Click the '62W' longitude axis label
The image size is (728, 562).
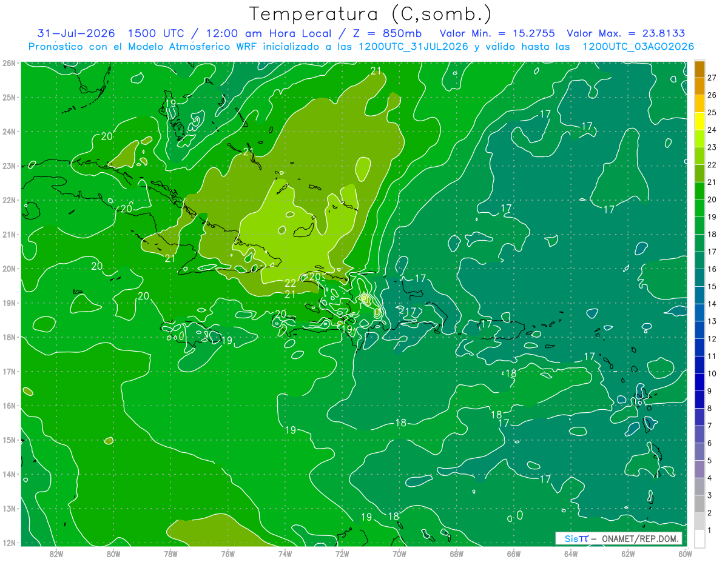(x=629, y=553)
